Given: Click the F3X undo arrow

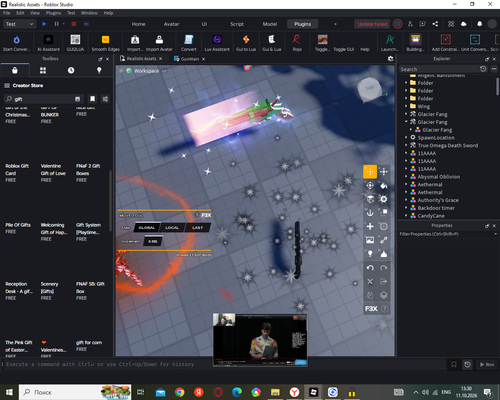Looking at the screenshot, I should coord(370,268).
